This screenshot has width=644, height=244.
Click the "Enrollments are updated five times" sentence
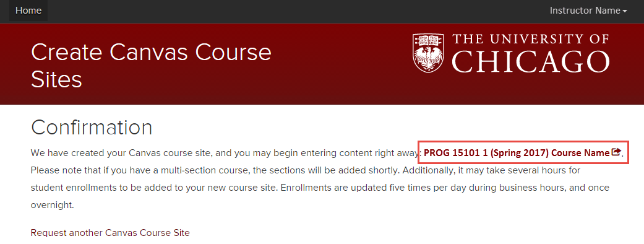point(445,188)
